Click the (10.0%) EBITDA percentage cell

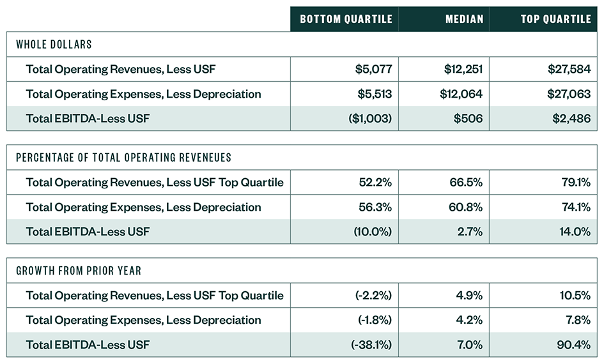coord(373,231)
